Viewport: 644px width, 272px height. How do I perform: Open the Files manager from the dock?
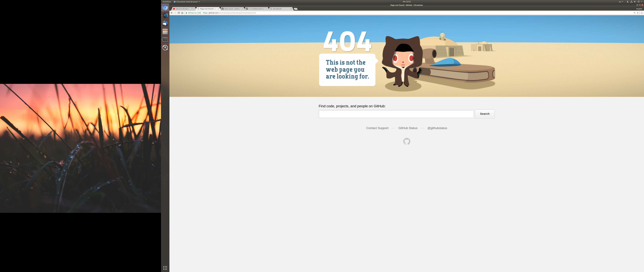(x=165, y=31)
